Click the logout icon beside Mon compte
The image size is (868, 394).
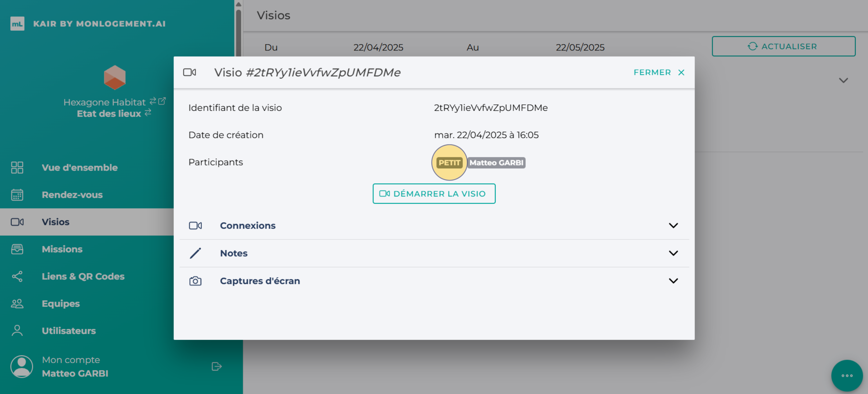(216, 366)
